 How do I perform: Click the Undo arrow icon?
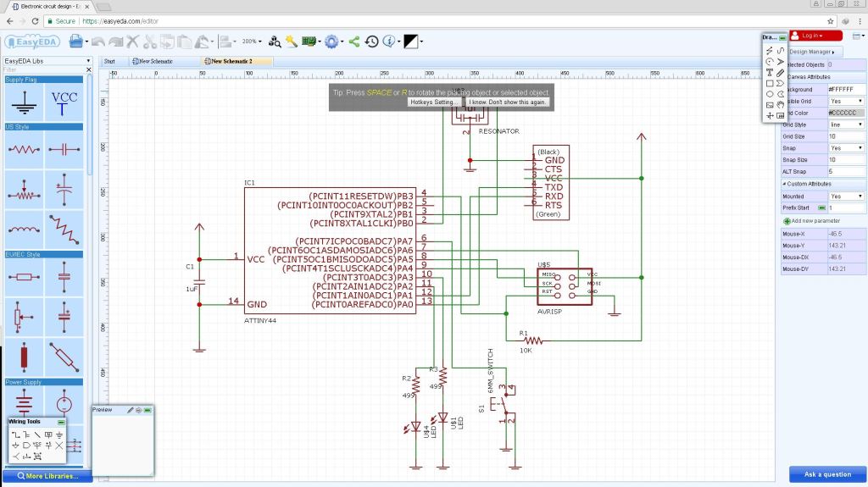coord(98,42)
